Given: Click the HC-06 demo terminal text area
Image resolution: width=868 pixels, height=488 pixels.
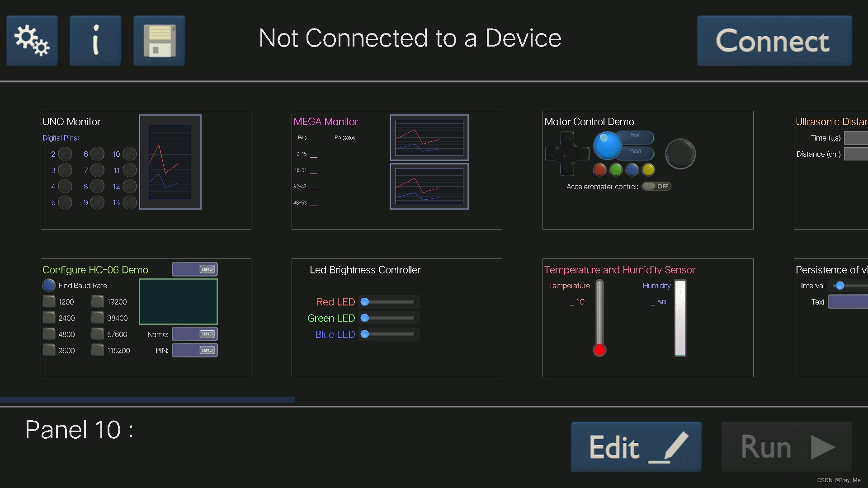Looking at the screenshot, I should (178, 301).
